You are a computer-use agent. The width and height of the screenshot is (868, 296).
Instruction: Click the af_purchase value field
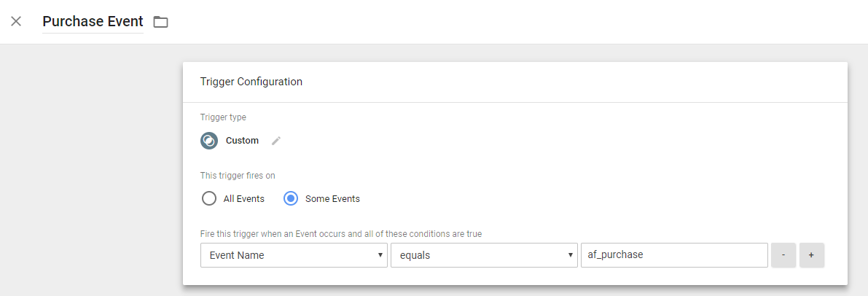[x=674, y=255]
